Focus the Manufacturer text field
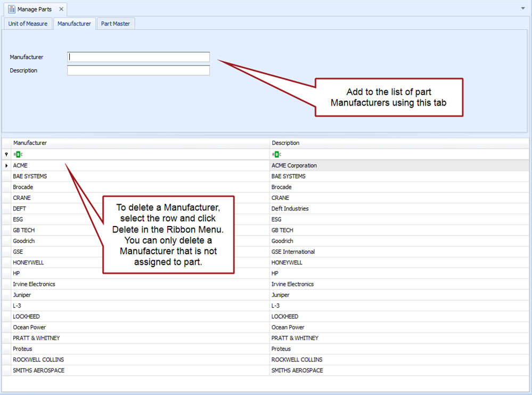 [x=138, y=57]
